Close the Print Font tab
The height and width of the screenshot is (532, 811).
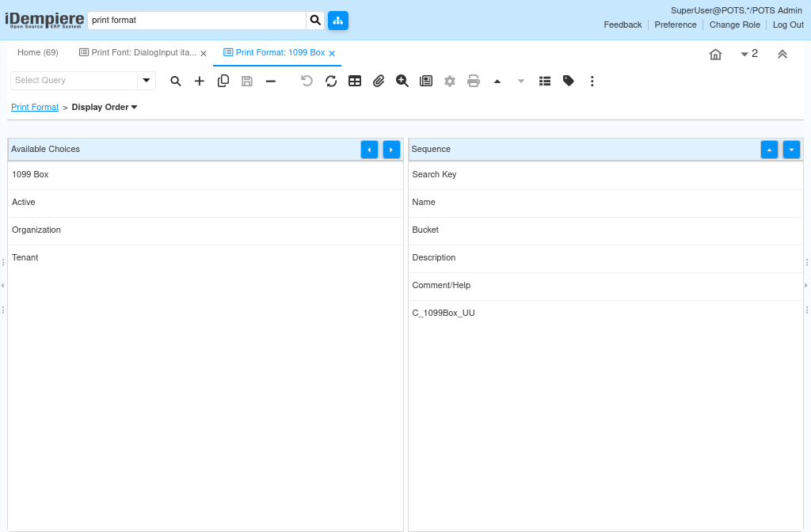coord(204,53)
